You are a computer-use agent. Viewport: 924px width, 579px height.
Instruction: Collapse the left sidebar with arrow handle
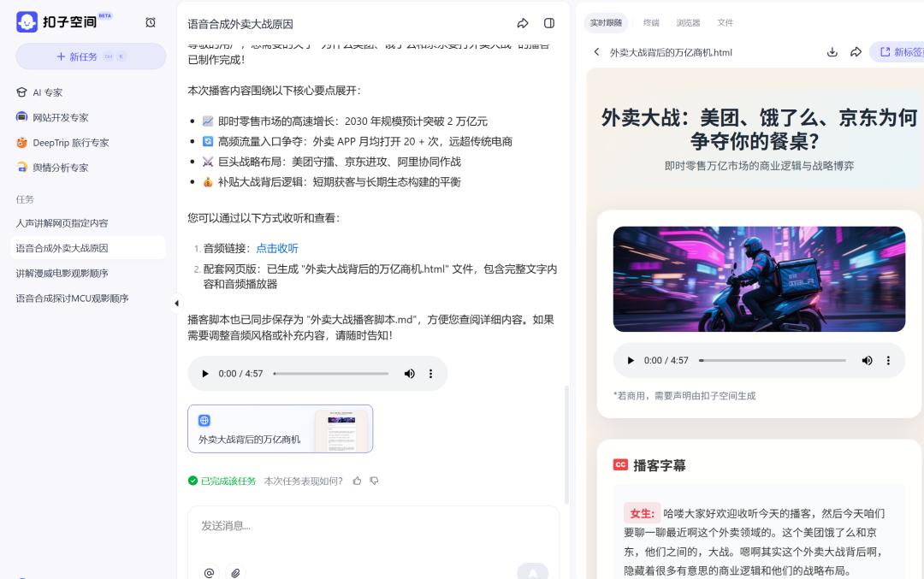[176, 303]
